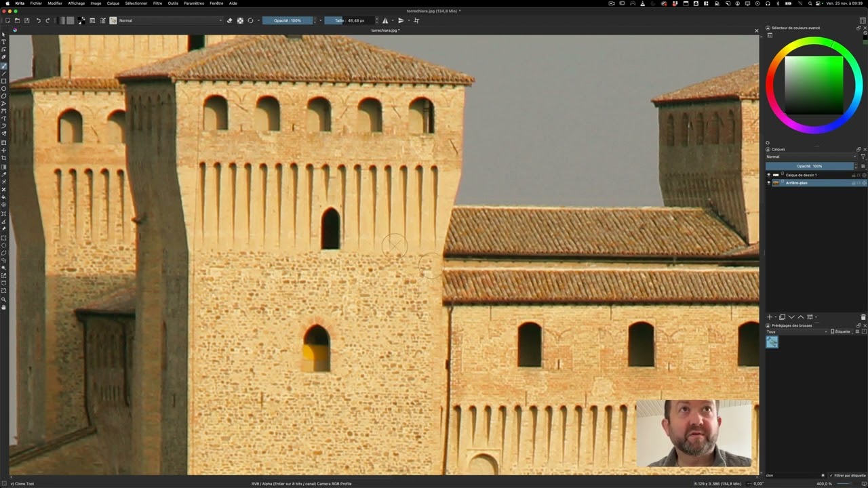
Task: Hide the Calque de dessin 1 layer
Action: [768, 175]
